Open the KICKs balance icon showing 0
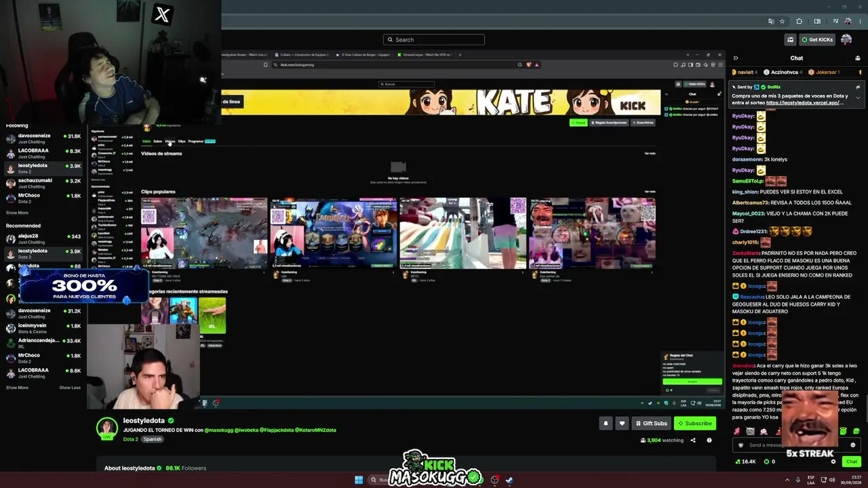Image resolution: width=868 pixels, height=488 pixels. tap(769, 462)
